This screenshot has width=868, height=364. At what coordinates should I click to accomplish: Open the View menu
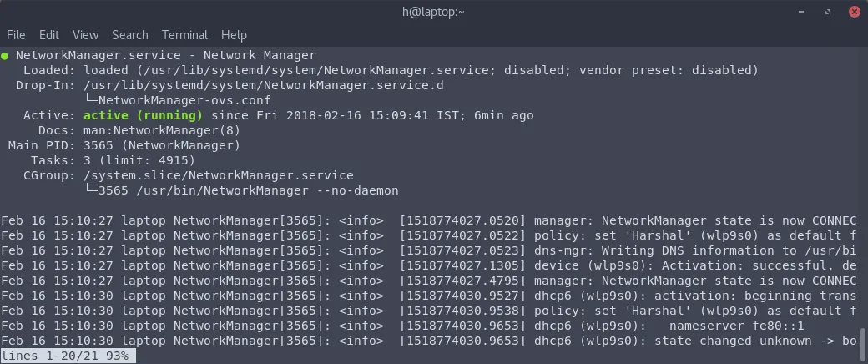pos(85,35)
